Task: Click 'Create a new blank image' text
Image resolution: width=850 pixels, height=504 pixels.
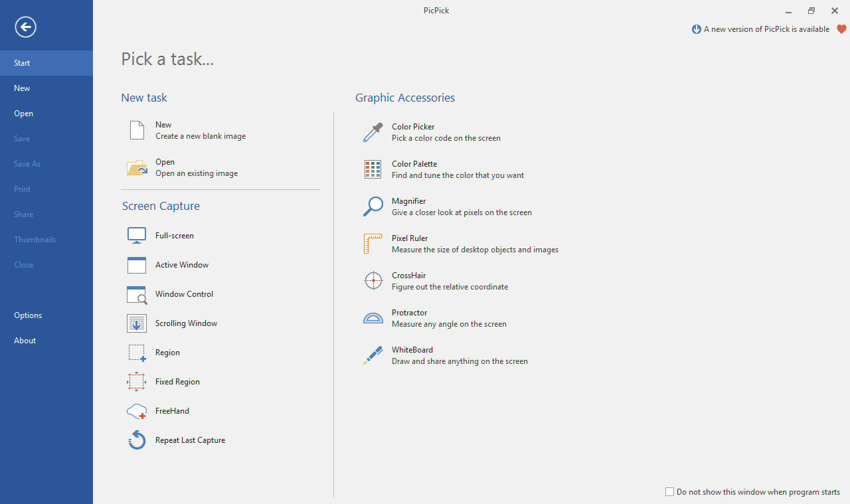Action: (201, 136)
